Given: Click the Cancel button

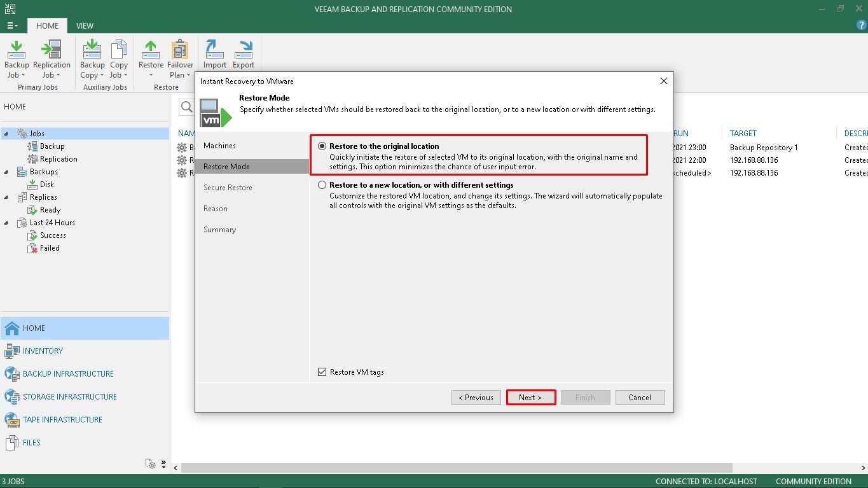Looking at the screenshot, I should [640, 398].
